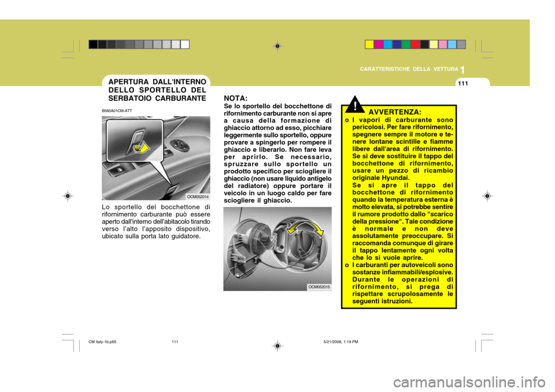555x392 pixels.
Task: Click the 'AVVERTENZA:' heading
Action: pos(395,112)
